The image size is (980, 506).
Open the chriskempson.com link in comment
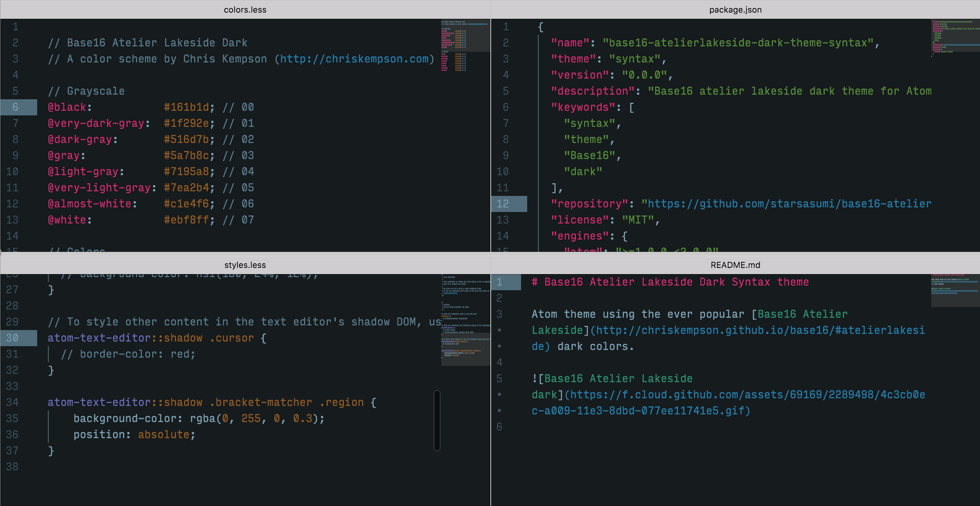[355, 59]
